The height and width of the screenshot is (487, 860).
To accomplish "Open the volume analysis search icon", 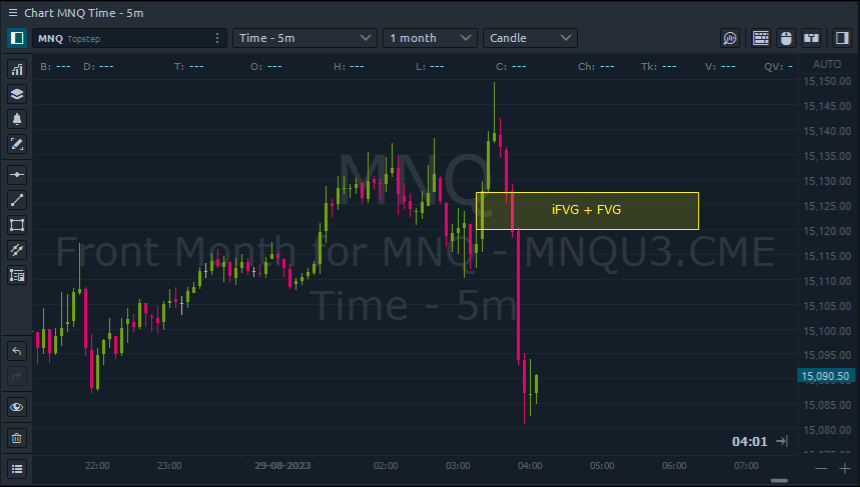I will pyautogui.click(x=730, y=38).
